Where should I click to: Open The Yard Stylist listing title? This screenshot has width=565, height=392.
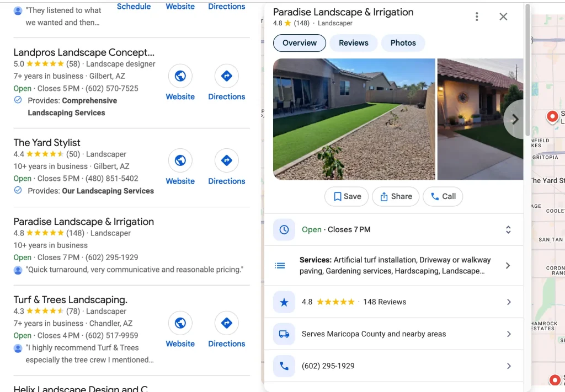(47, 143)
